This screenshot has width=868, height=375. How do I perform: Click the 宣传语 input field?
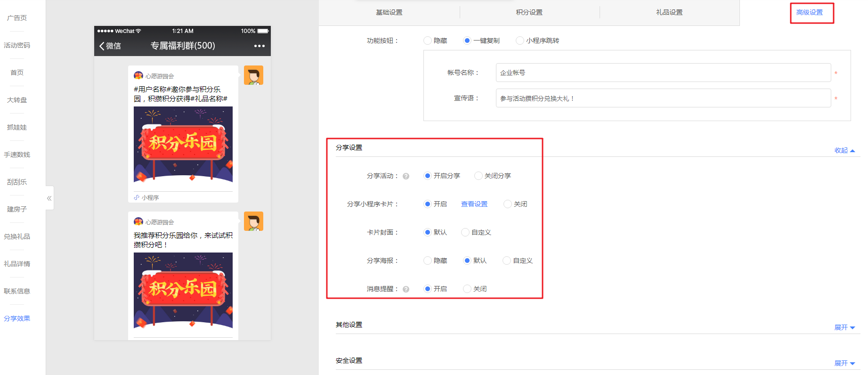663,98
